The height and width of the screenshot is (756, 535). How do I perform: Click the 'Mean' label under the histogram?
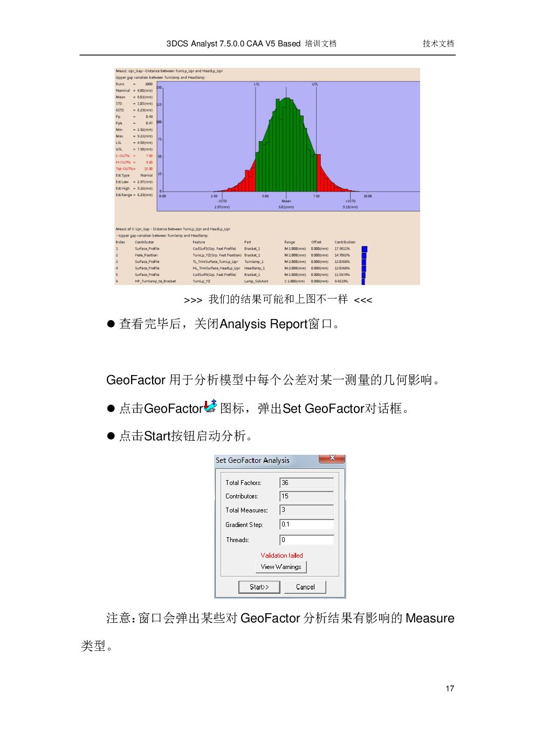(x=286, y=201)
